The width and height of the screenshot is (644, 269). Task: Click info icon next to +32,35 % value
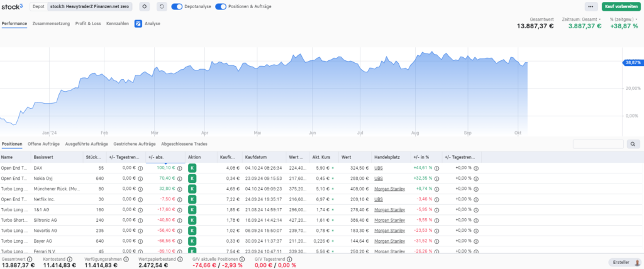click(x=436, y=178)
